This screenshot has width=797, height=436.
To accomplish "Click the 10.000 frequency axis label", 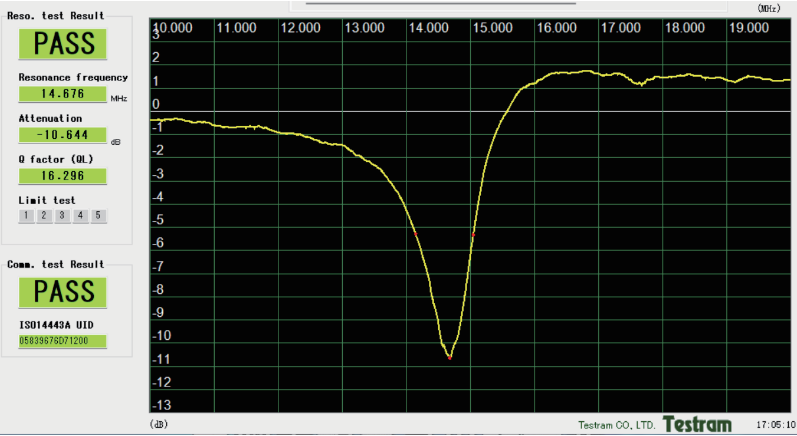I will (174, 28).
